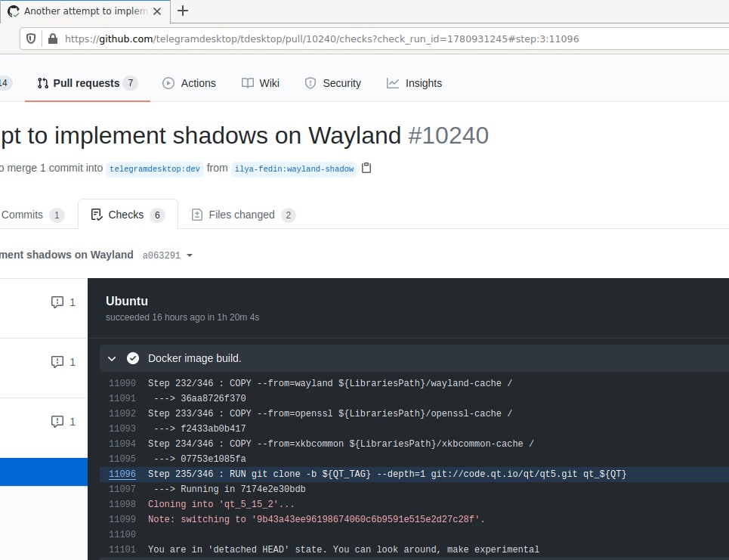The height and width of the screenshot is (560, 729).
Task: Click the site security padlock icon
Action: pyautogui.click(x=53, y=39)
